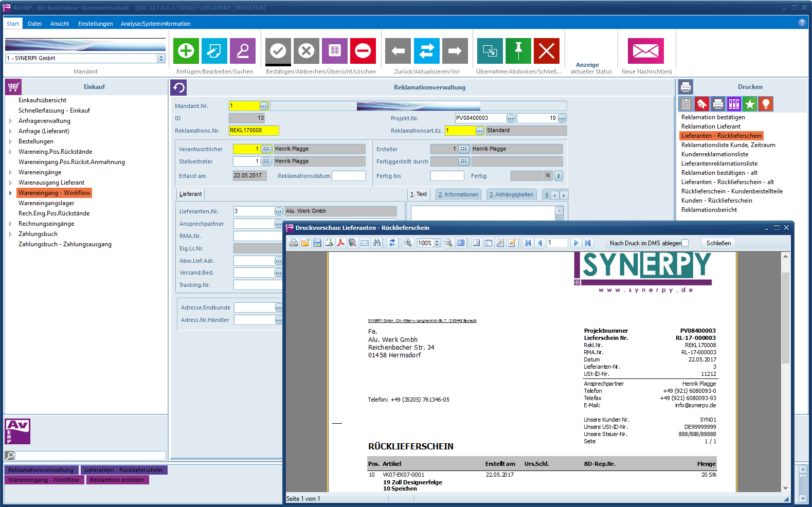Screen dimensions: 812x507
Task: Switch to the 2. Informationen tab
Action: [458, 194]
